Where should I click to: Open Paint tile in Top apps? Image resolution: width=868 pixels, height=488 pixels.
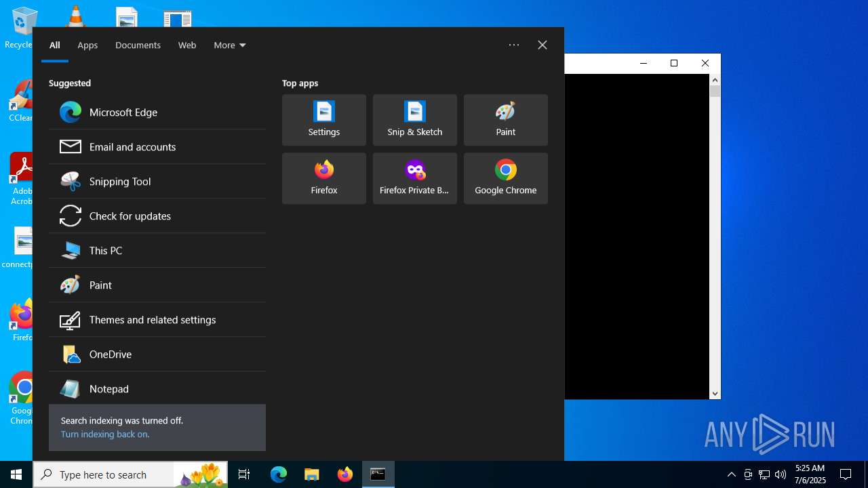pyautogui.click(x=506, y=120)
